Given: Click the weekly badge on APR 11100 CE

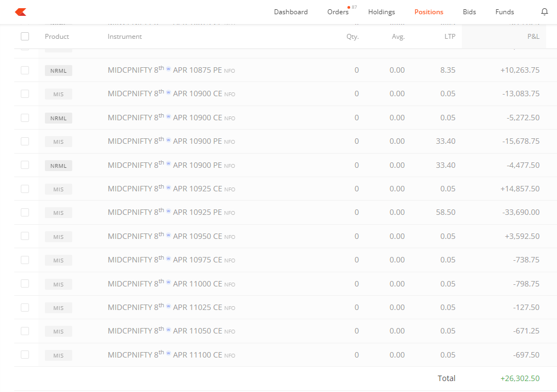Looking at the screenshot, I should (169, 353).
